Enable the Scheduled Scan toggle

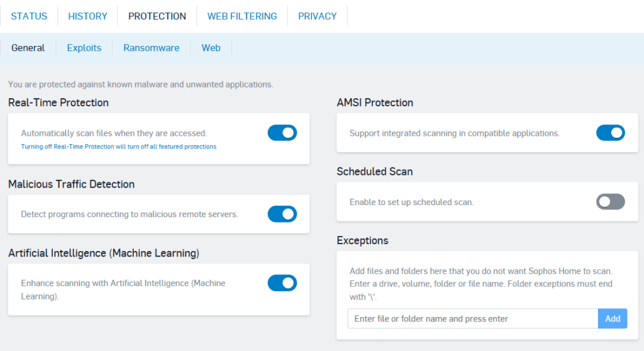[610, 202]
